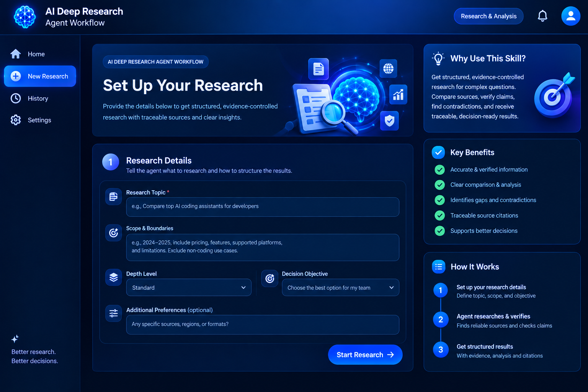The image size is (588, 392).
Task: Click the shield checkmark icon in banner
Action: 389,121
